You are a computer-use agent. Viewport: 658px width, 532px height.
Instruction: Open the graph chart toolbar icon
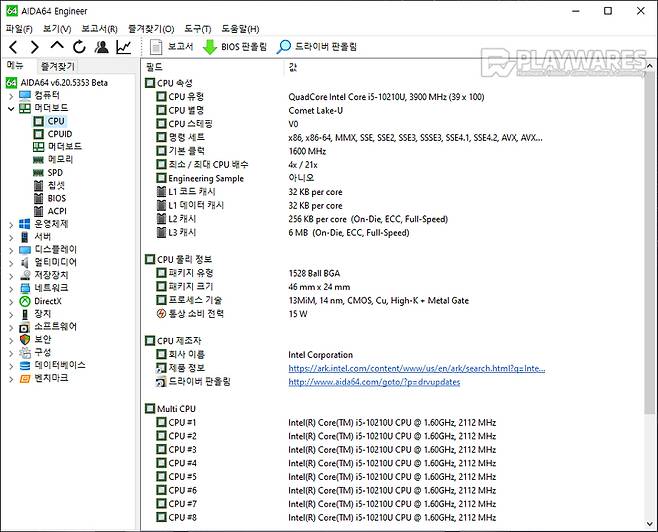click(x=123, y=47)
